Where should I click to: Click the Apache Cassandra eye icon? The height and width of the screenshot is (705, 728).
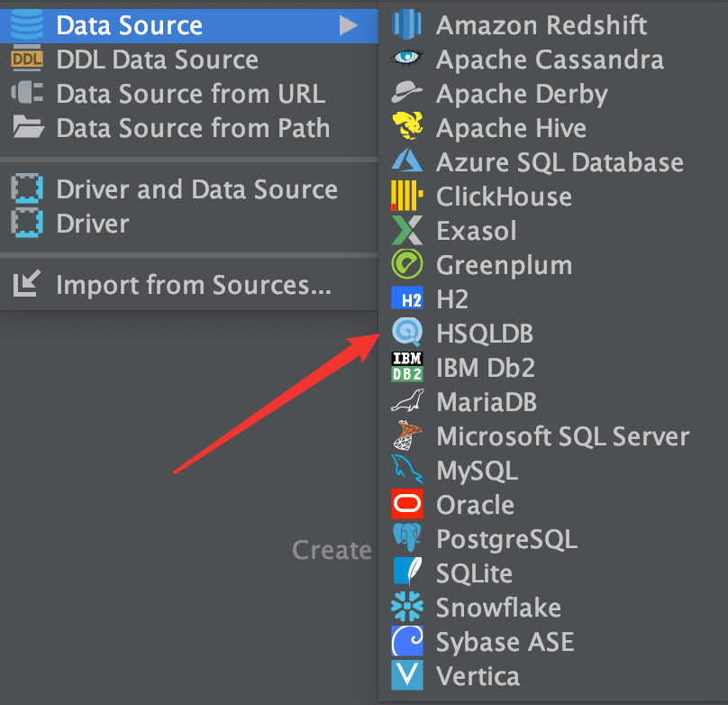pyautogui.click(x=406, y=58)
